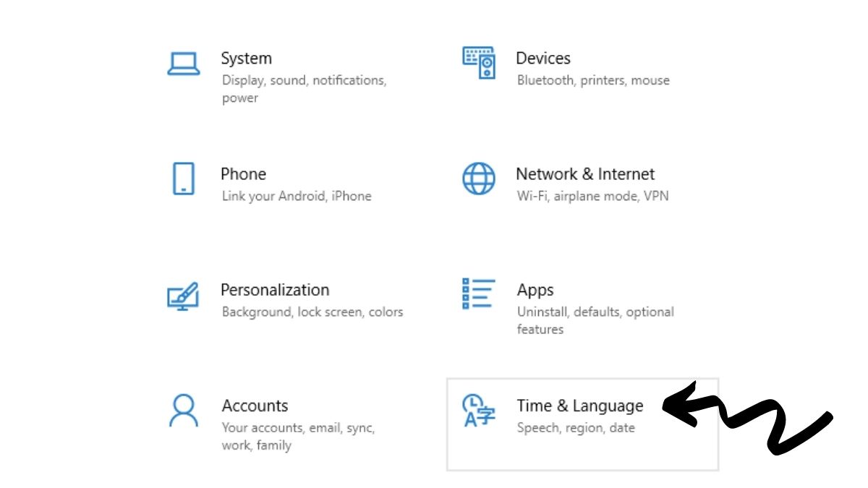Select the Phone settings icon

point(184,177)
